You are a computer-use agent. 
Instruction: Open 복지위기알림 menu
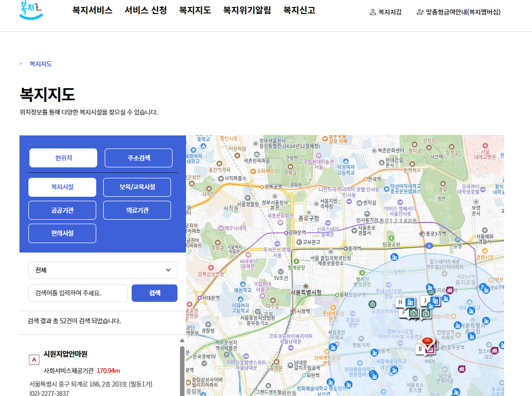[x=247, y=10]
